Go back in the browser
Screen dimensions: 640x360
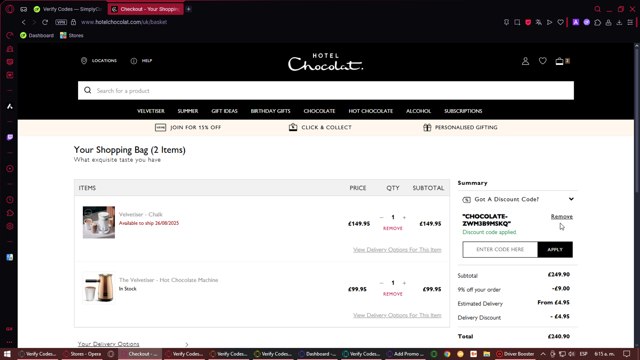click(x=24, y=22)
